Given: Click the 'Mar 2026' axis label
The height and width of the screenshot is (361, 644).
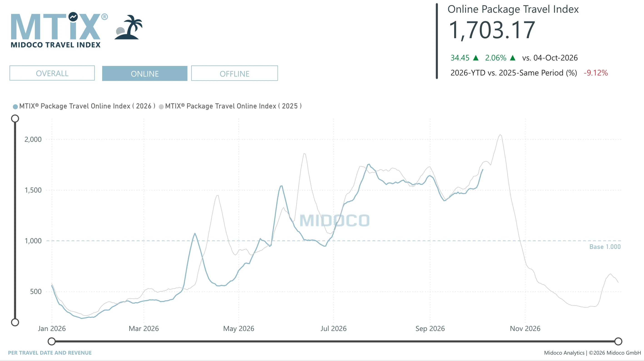Looking at the screenshot, I should pos(144,328).
